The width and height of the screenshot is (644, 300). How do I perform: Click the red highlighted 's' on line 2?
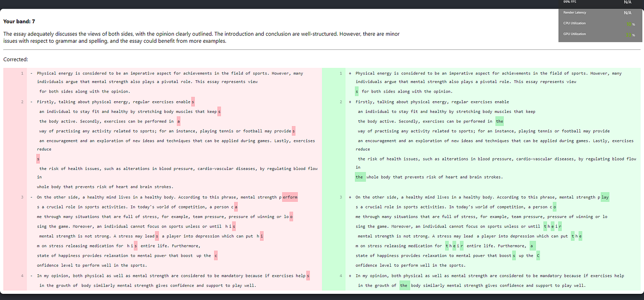pos(194,102)
